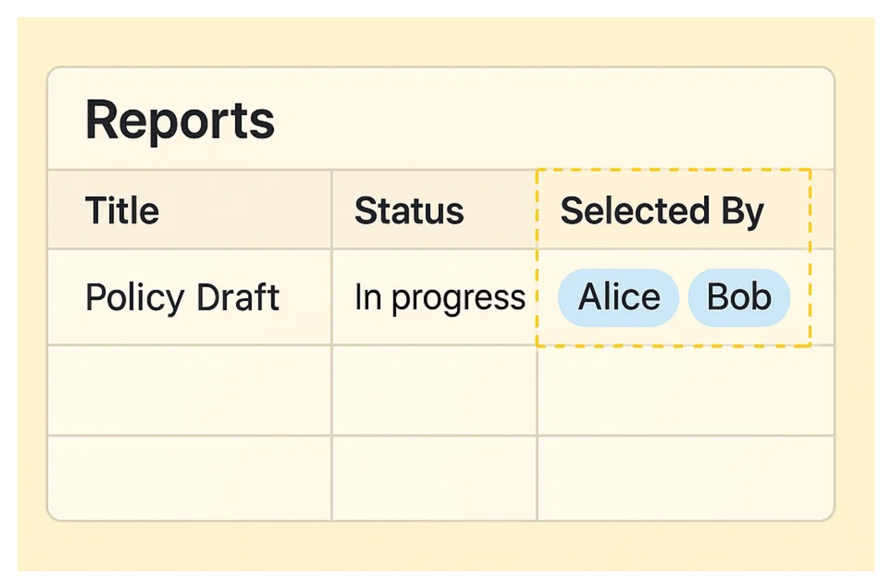Click the bottom row's empty Status cell
The image size is (892, 588).
[x=434, y=478]
